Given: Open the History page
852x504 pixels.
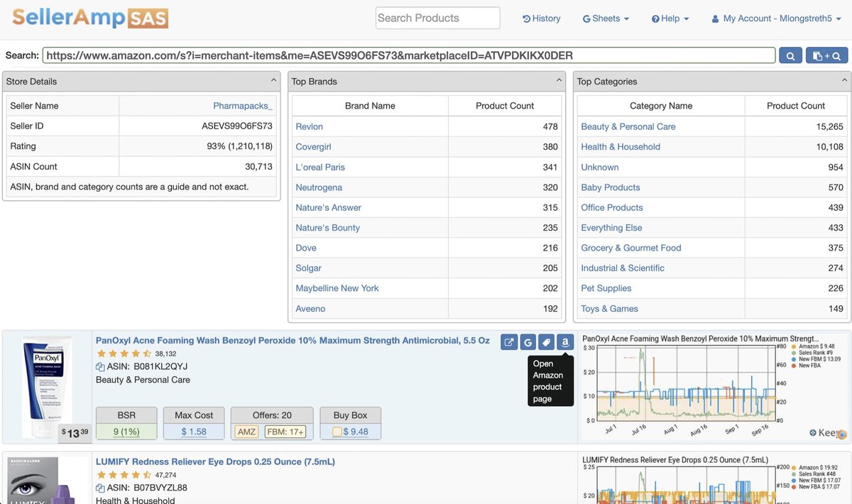Looking at the screenshot, I should coord(542,18).
